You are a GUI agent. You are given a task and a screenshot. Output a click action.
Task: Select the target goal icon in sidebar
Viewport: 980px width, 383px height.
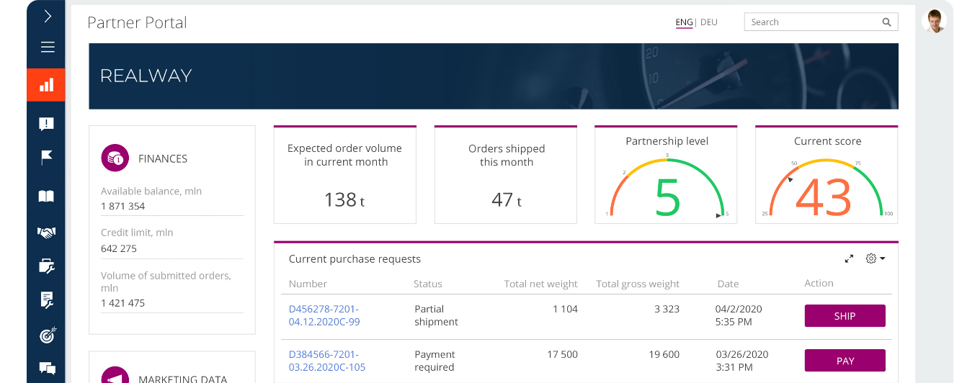46,335
